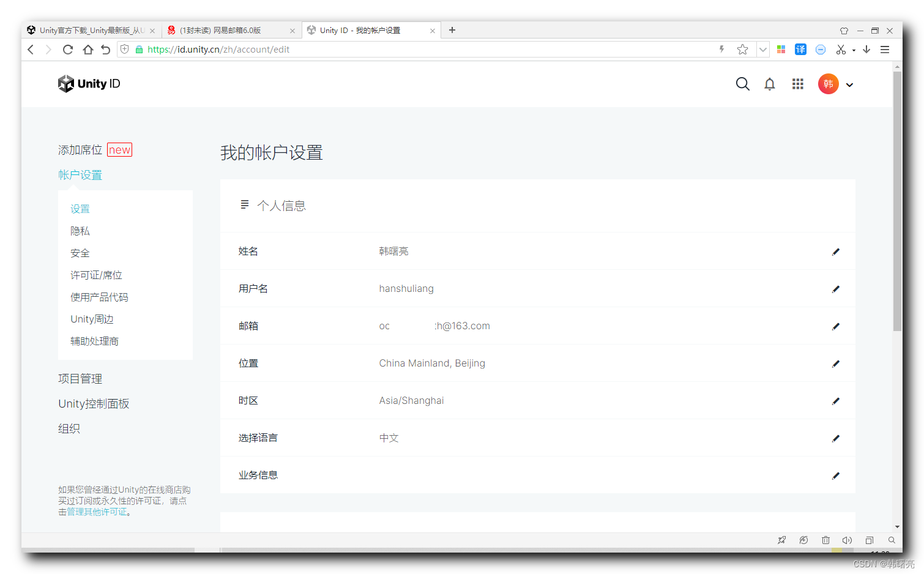The image size is (924, 574).
Task: Select 许可证/席位 in the sidebar
Action: pos(96,275)
